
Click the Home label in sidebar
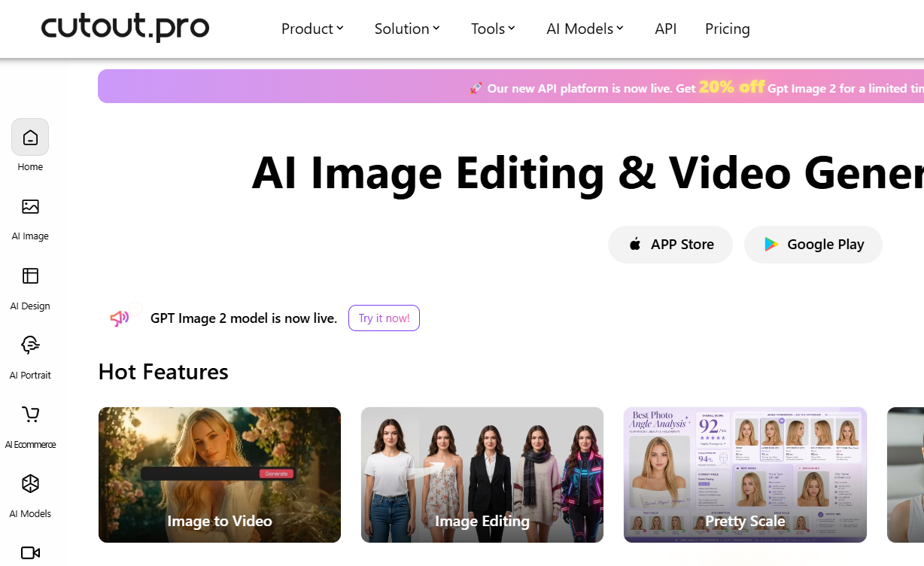click(30, 167)
